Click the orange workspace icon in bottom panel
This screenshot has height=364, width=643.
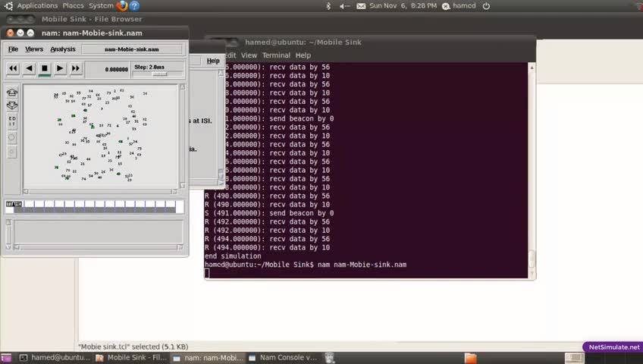(x=470, y=358)
